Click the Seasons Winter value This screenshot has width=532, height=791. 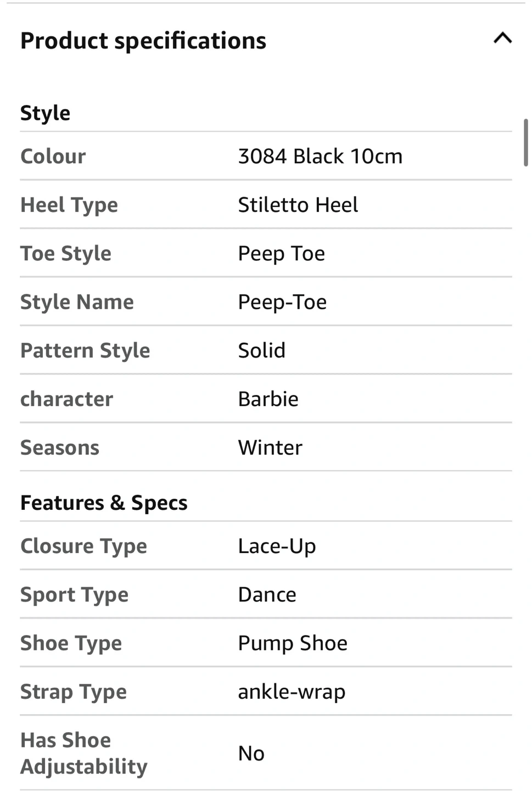270,448
